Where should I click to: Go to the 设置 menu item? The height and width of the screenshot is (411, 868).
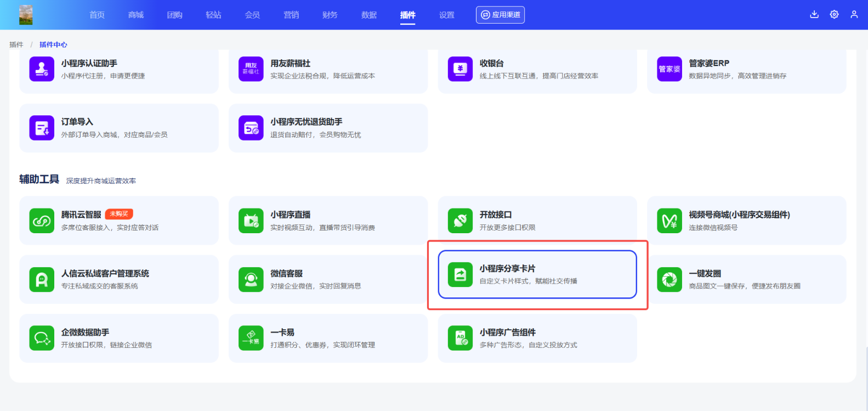tap(447, 15)
